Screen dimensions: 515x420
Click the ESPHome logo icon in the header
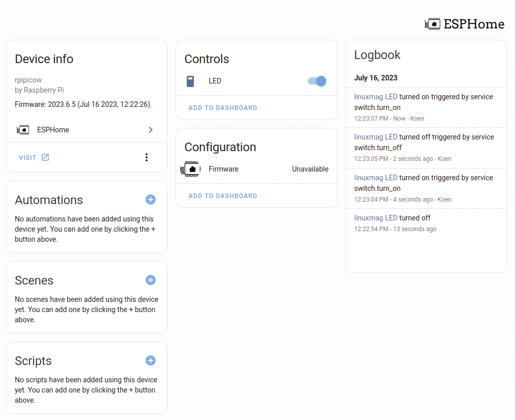click(x=432, y=24)
